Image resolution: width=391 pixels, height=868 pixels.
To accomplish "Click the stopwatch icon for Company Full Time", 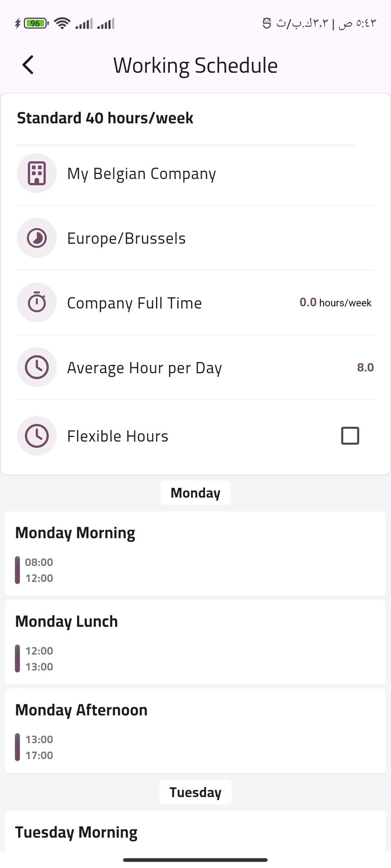I will 37,302.
